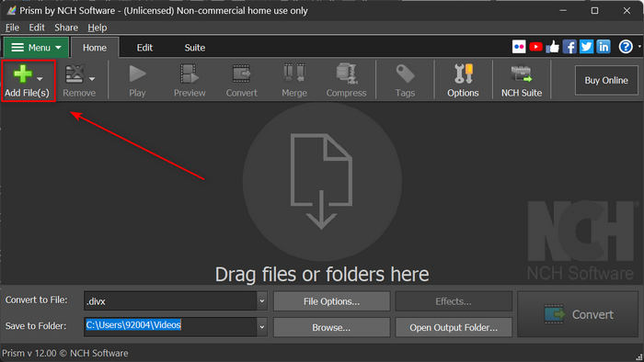Open the Share menu

[66, 28]
